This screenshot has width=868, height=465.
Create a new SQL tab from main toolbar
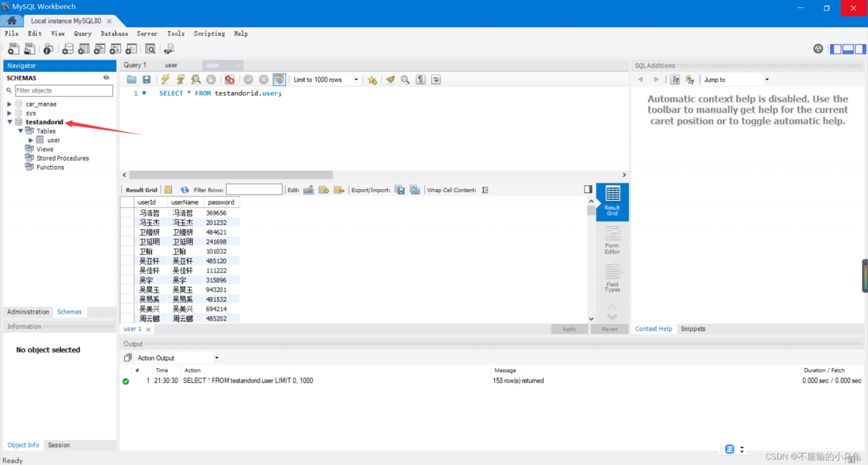click(13, 49)
